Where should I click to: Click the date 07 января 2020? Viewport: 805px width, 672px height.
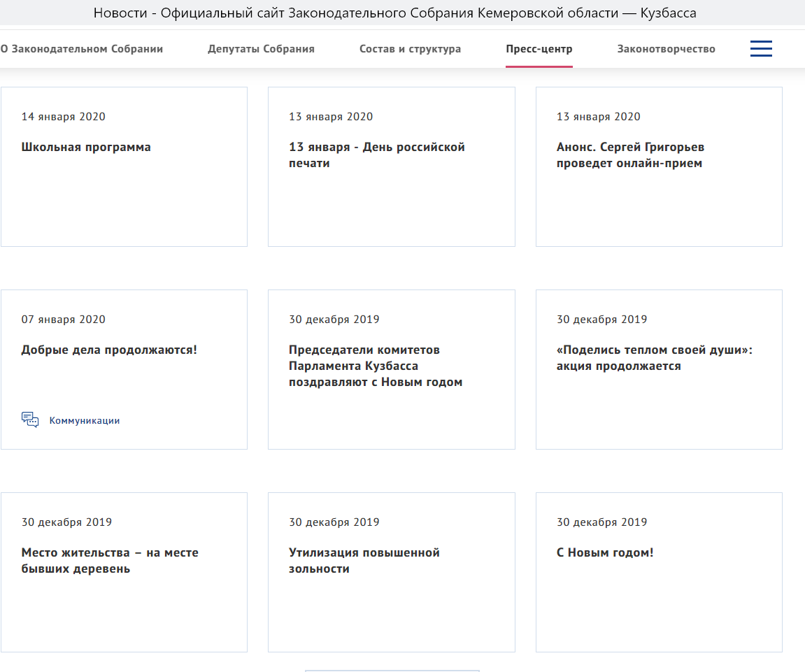(63, 320)
